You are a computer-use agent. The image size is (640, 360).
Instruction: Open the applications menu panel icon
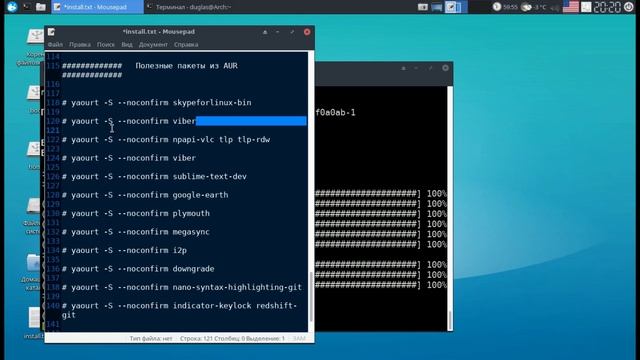coord(12,7)
